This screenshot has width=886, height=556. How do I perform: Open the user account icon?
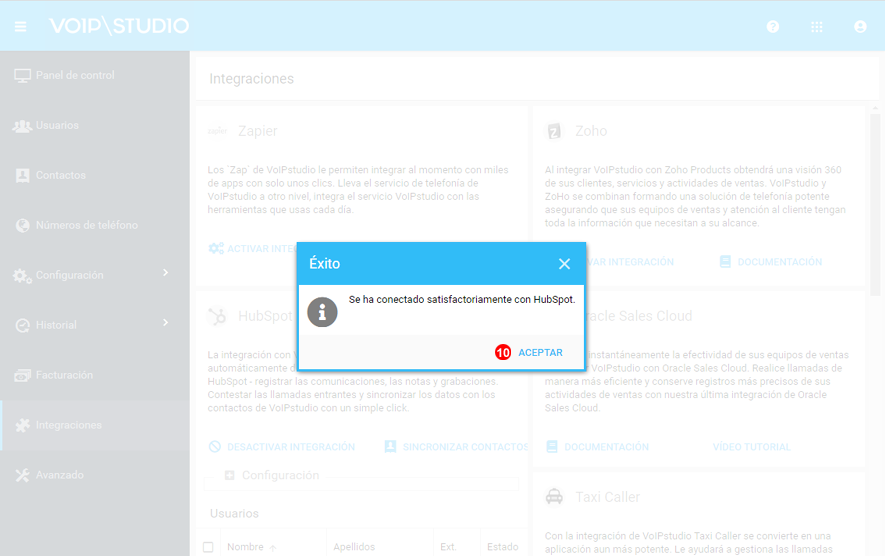[860, 27]
